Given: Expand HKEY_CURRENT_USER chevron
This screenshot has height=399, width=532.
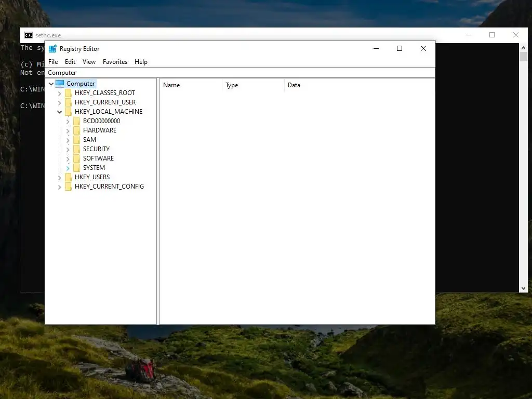Looking at the screenshot, I should [x=60, y=102].
